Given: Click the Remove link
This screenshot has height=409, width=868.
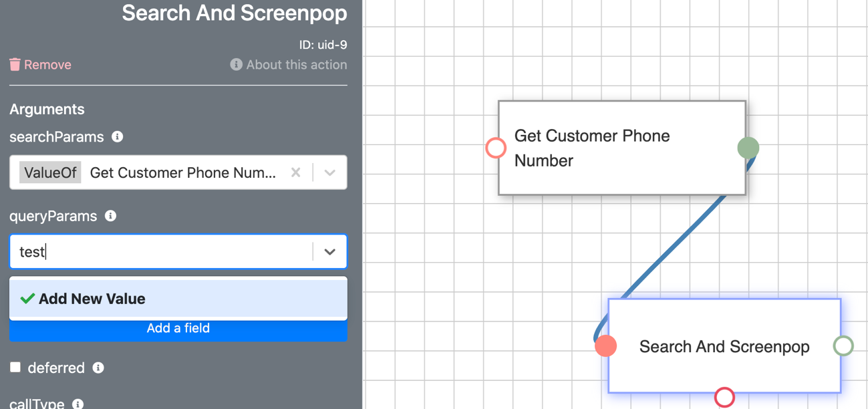Looking at the screenshot, I should point(47,64).
